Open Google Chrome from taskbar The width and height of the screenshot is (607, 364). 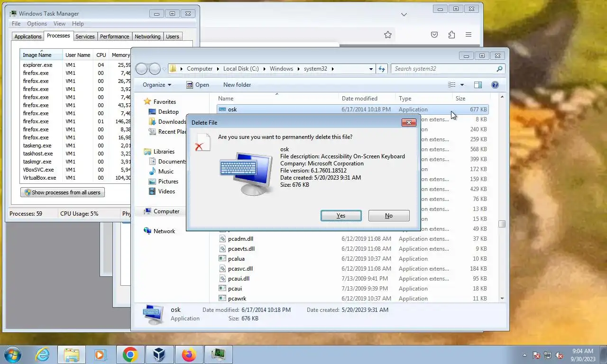click(x=130, y=355)
